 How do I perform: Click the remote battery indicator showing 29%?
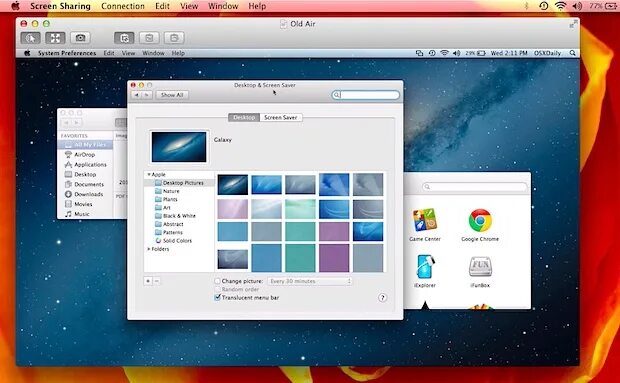[475, 53]
